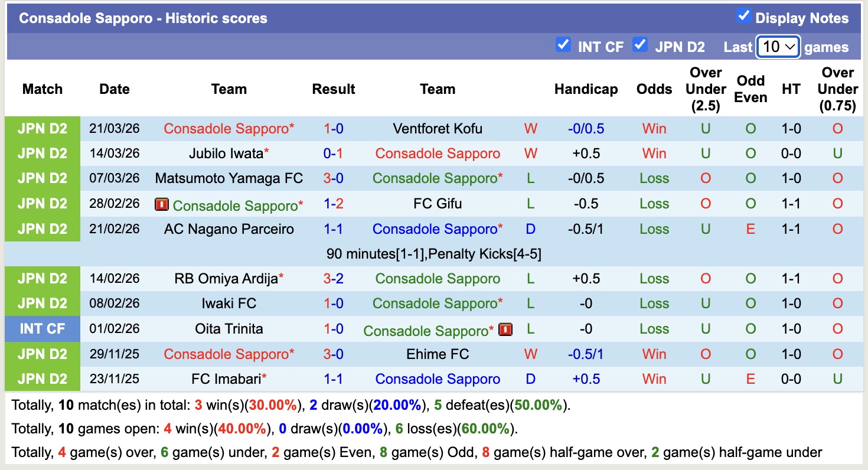The height and width of the screenshot is (470, 868).
Task: Uncheck the INT CF filter
Action: [x=563, y=44]
